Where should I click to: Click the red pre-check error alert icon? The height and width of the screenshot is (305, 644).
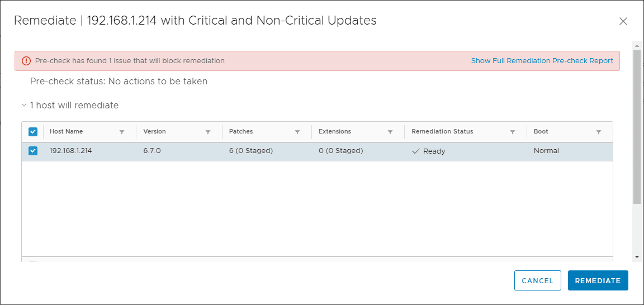click(26, 61)
